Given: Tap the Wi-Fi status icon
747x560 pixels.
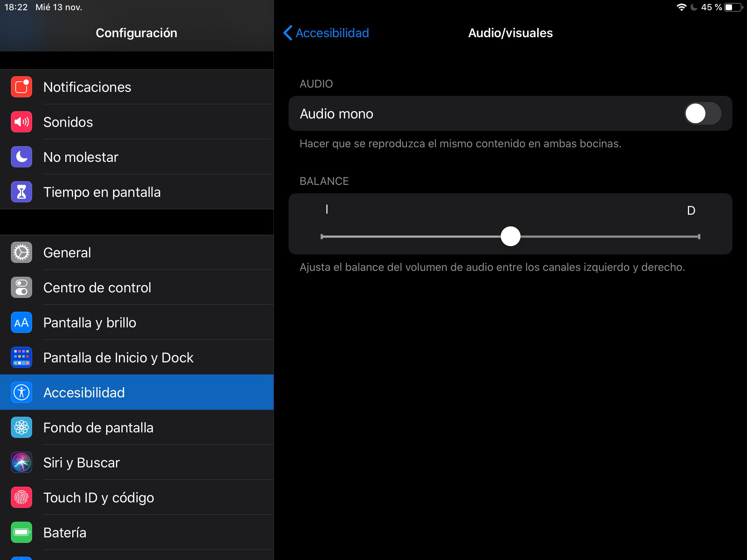Looking at the screenshot, I should point(681,7).
